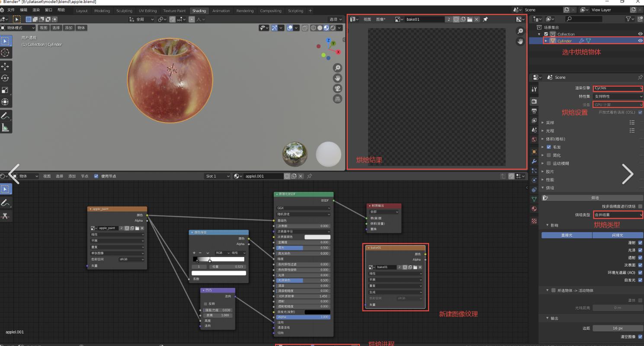
Task: Switch to the UV Editing workspace tab
Action: (x=147, y=11)
